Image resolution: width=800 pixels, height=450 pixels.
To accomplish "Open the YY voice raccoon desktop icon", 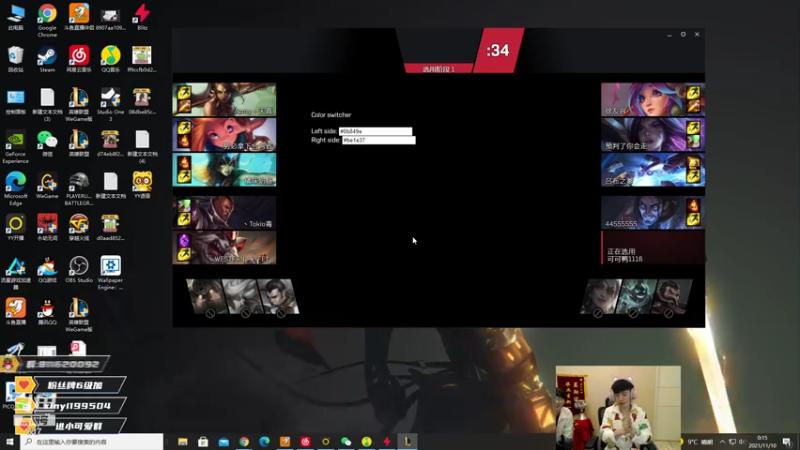I will [x=142, y=186].
